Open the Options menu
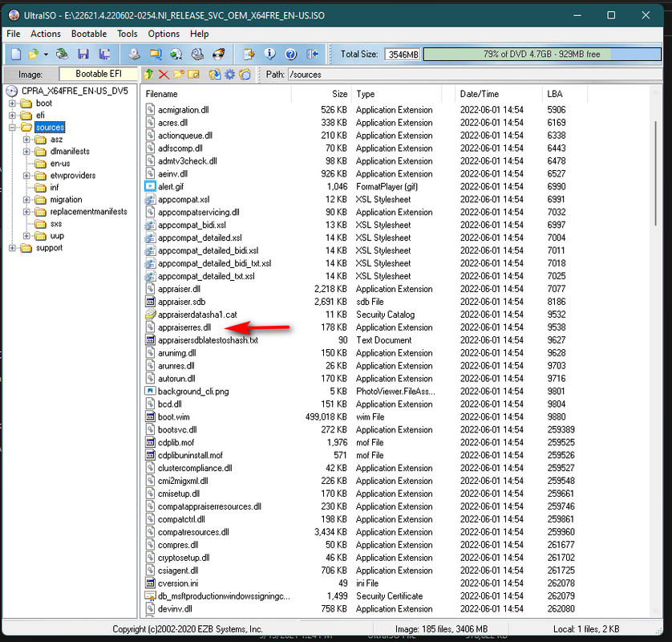The height and width of the screenshot is (642, 672). click(164, 34)
